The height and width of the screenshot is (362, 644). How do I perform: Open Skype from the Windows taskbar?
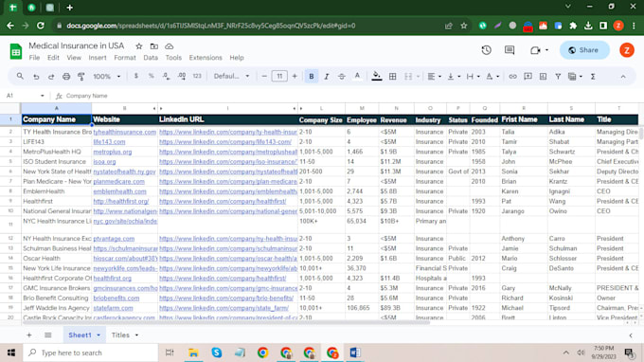pyautogui.click(x=217, y=353)
